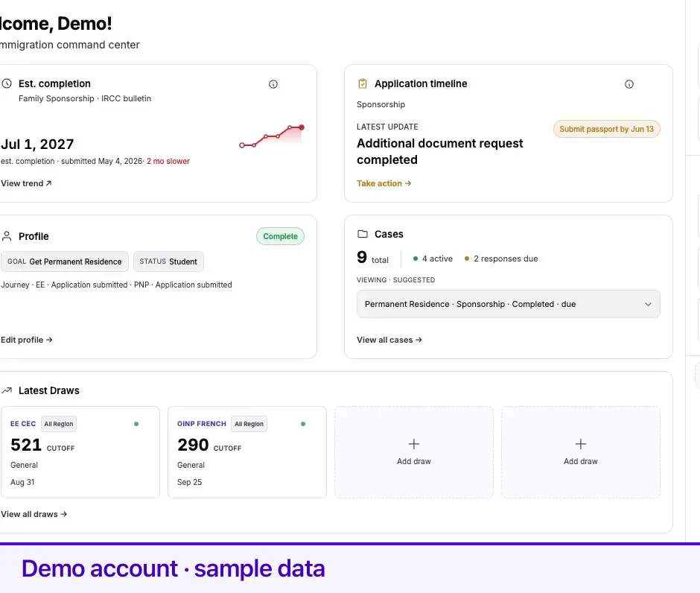700x593 pixels.
Task: Click the Aug 31 draw date
Action: (22, 482)
